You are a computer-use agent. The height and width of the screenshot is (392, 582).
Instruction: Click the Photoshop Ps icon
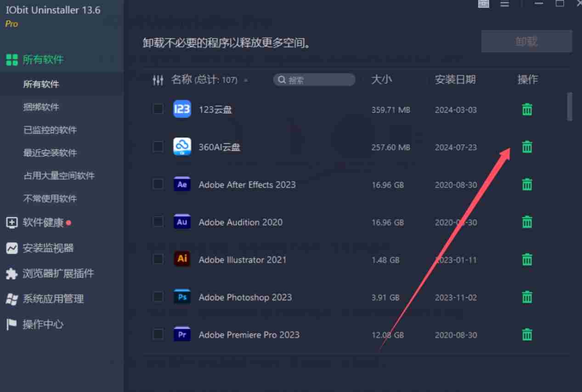(182, 297)
